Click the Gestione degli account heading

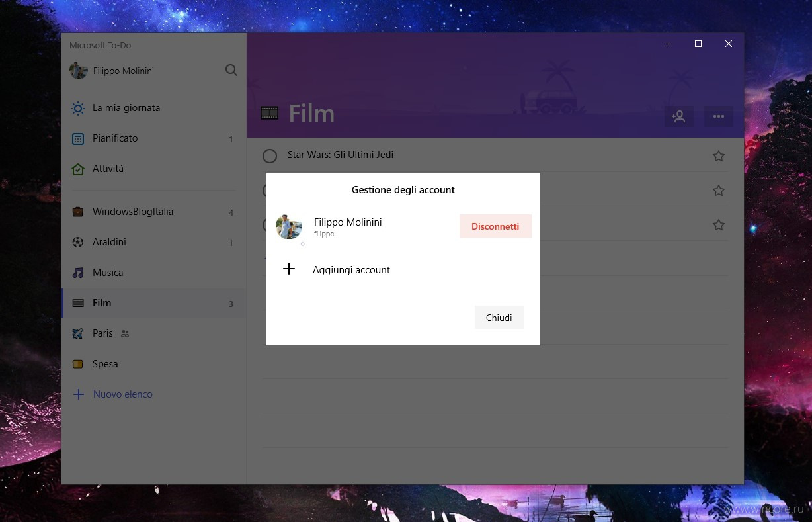(x=403, y=190)
